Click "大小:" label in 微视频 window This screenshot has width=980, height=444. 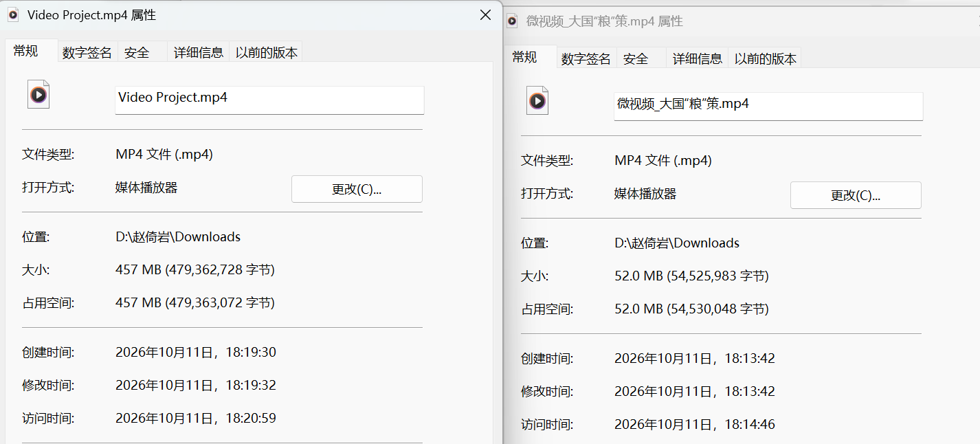tap(535, 276)
